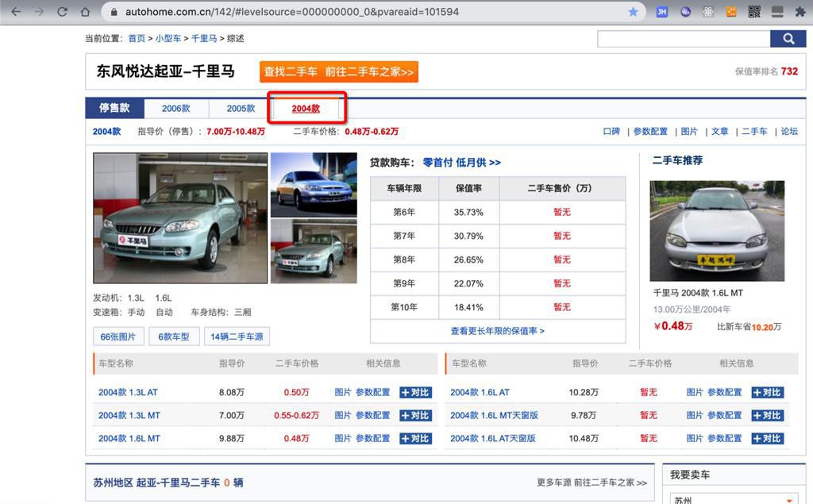Open 图片 for 2004款 1.6L AT天窗版
Viewport: 813px width, 504px height.
click(695, 438)
